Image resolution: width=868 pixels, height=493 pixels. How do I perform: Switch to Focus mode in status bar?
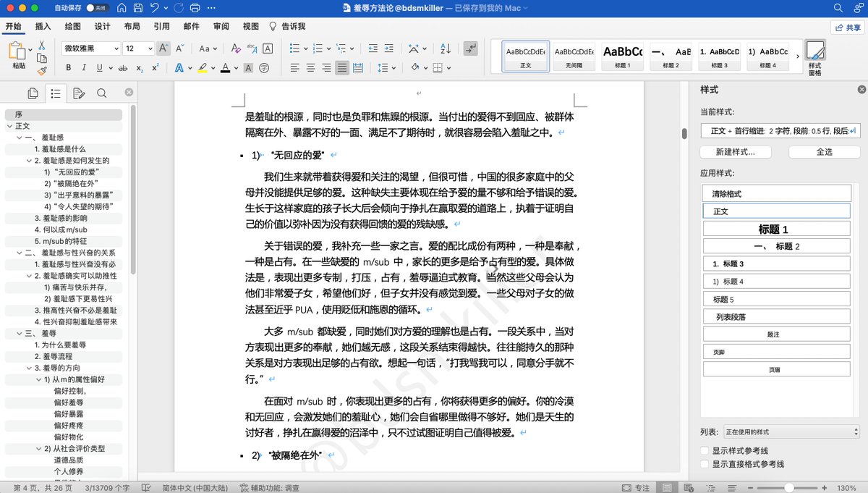pos(636,488)
